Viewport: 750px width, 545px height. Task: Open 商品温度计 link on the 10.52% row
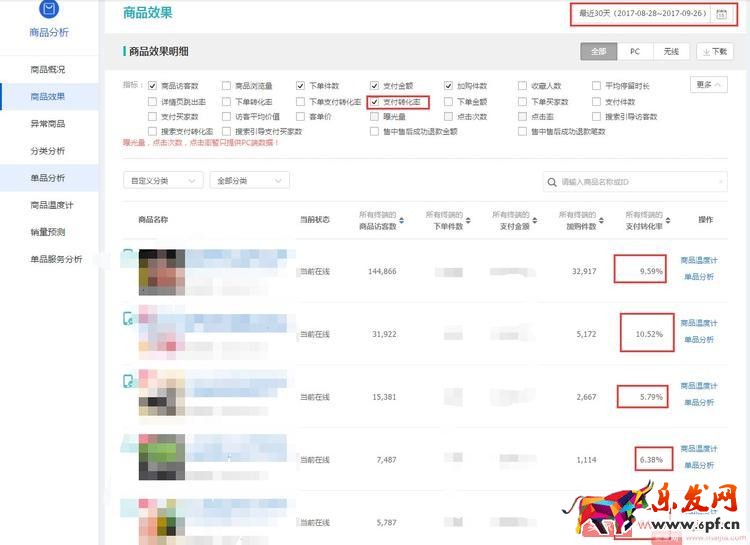(x=699, y=323)
